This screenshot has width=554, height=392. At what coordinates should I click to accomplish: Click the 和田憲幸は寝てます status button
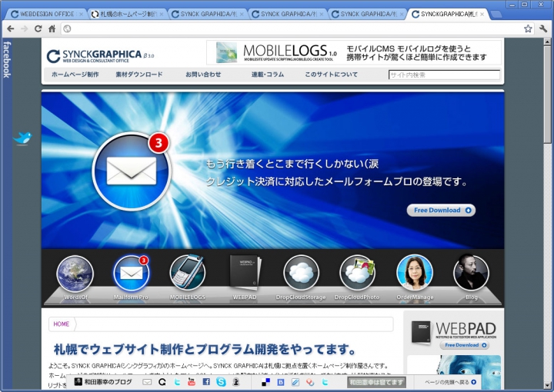[376, 382]
